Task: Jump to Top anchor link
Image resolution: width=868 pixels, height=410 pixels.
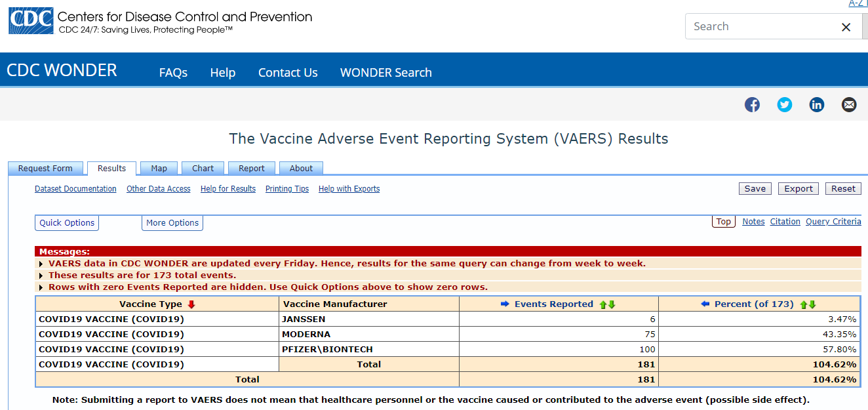Action: click(724, 222)
